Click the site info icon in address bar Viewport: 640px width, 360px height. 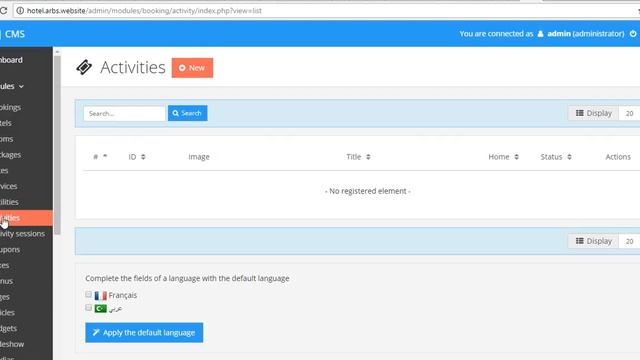point(20,11)
